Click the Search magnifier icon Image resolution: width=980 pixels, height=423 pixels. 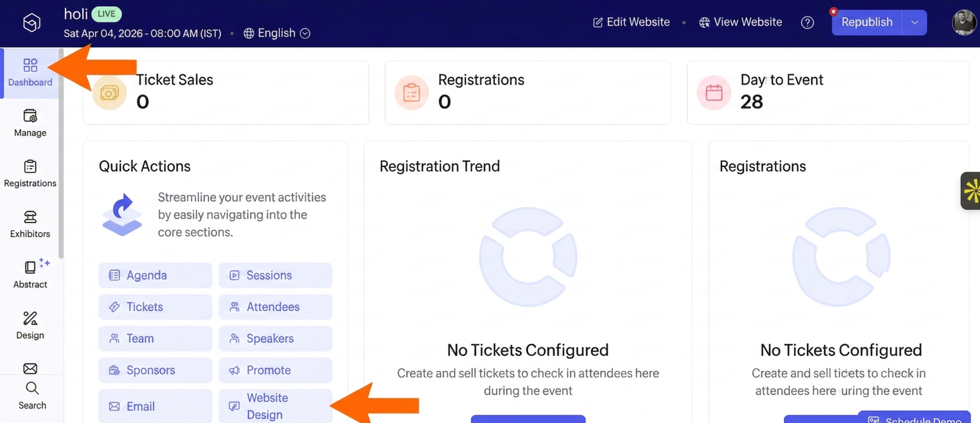pos(32,388)
